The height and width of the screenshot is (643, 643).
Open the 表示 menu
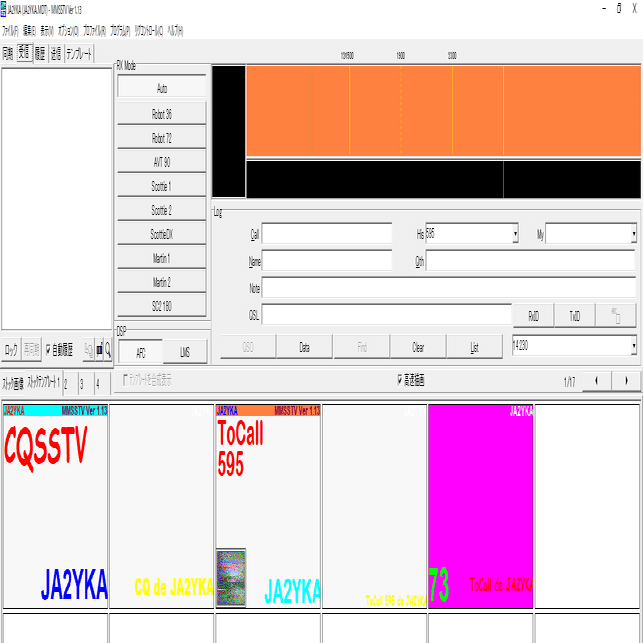point(47,31)
